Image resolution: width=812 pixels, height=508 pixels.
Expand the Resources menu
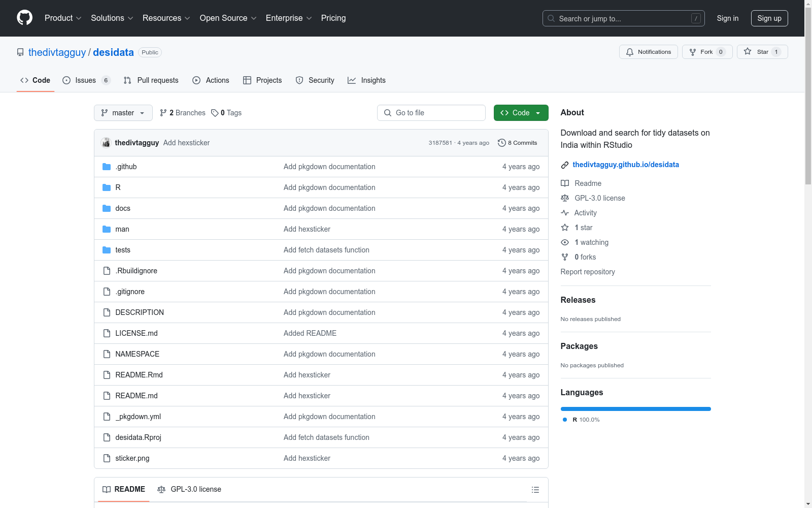pyautogui.click(x=166, y=18)
